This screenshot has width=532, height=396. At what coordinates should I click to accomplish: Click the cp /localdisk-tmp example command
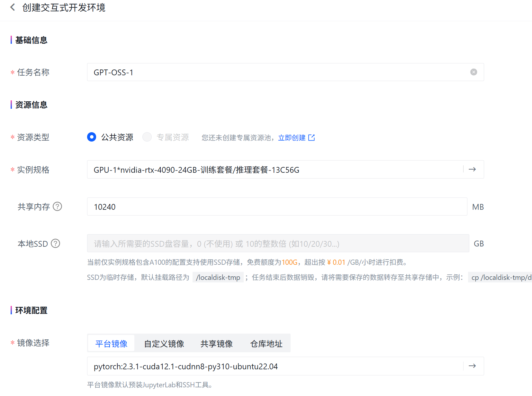tap(500, 277)
